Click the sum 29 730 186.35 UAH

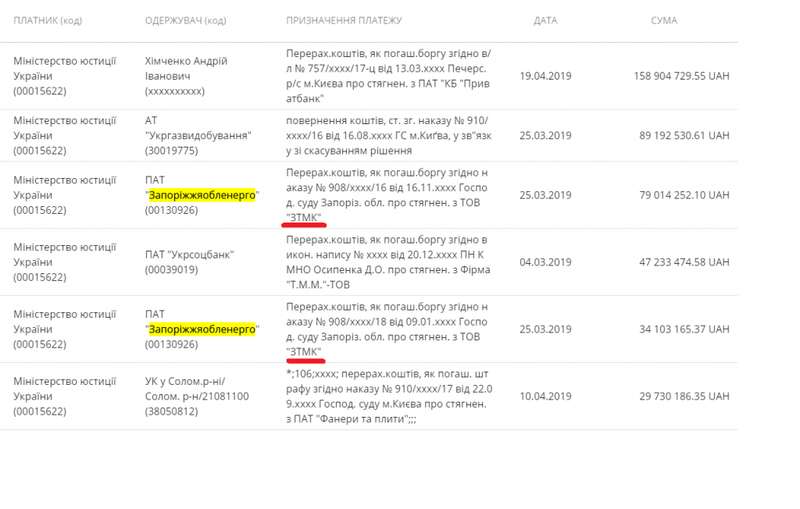[x=684, y=396]
